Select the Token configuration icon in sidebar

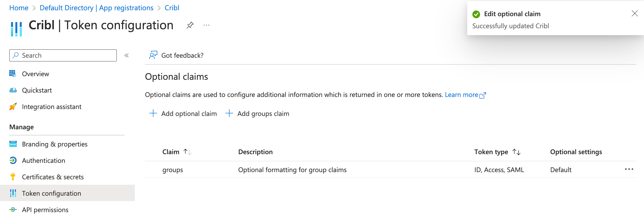pos(14,193)
